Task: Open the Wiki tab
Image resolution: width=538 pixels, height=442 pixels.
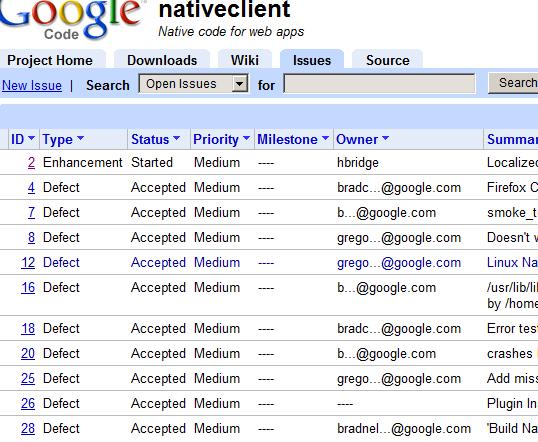Action: (x=245, y=60)
